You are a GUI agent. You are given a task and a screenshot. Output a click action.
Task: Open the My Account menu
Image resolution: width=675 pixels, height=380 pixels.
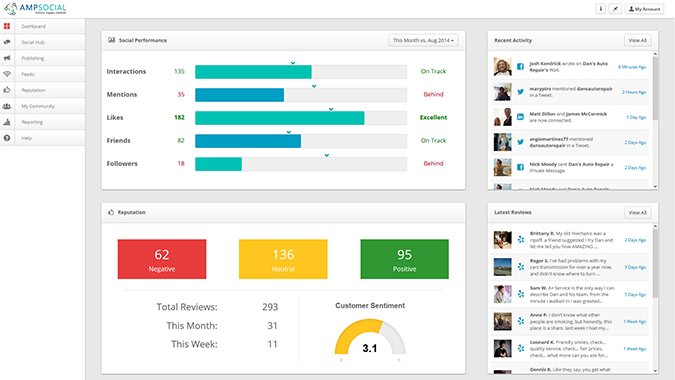click(x=644, y=9)
